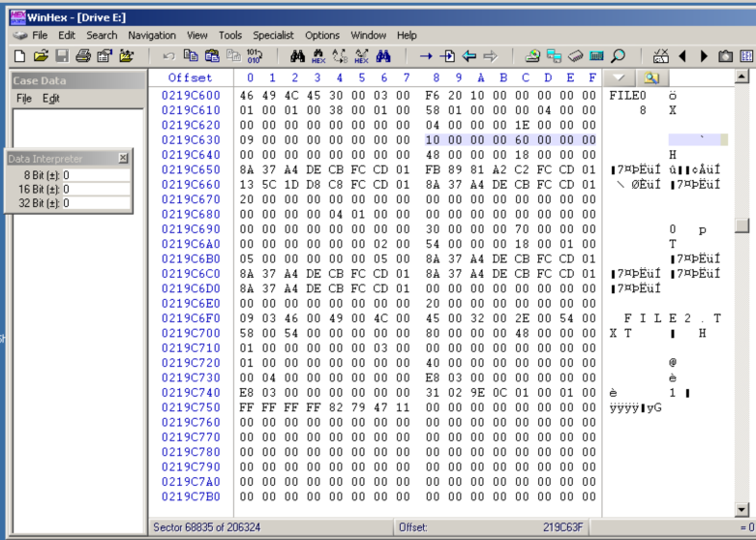Click the blue Back arrow icon
Image resolution: width=756 pixels, height=540 pixels.
[469, 56]
